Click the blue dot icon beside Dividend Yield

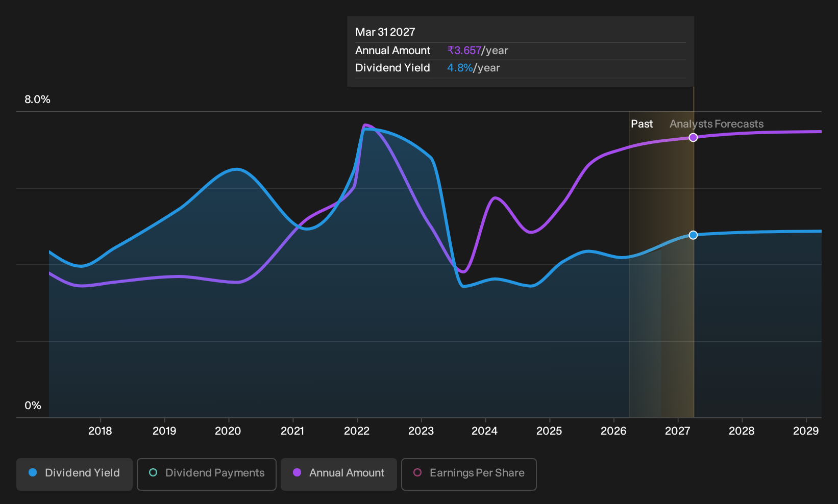click(33, 472)
